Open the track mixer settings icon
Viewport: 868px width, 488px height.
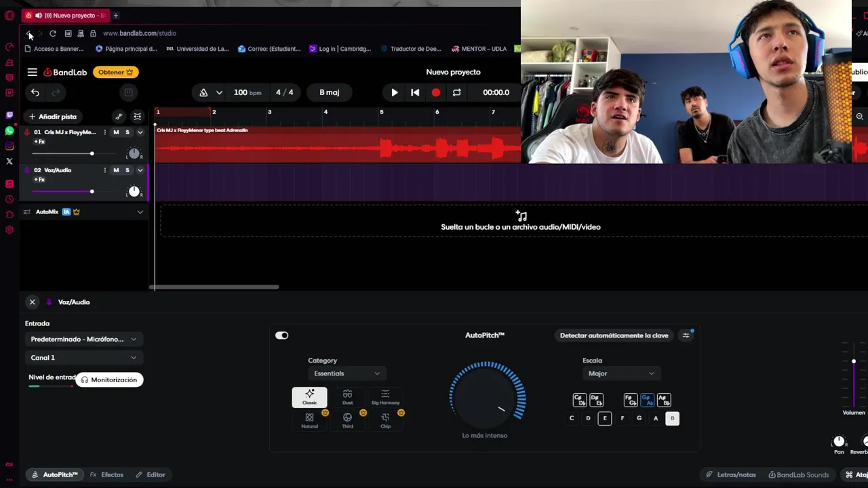137,117
